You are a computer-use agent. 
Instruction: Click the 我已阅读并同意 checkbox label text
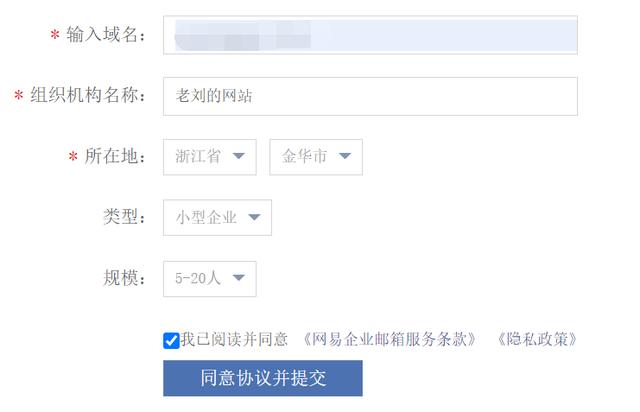pyautogui.click(x=234, y=339)
